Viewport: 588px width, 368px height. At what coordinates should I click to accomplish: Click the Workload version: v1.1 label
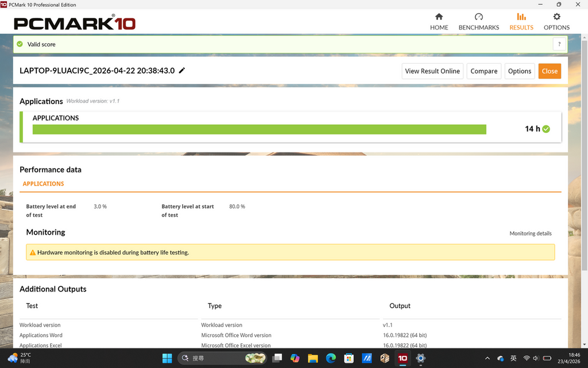click(x=92, y=101)
